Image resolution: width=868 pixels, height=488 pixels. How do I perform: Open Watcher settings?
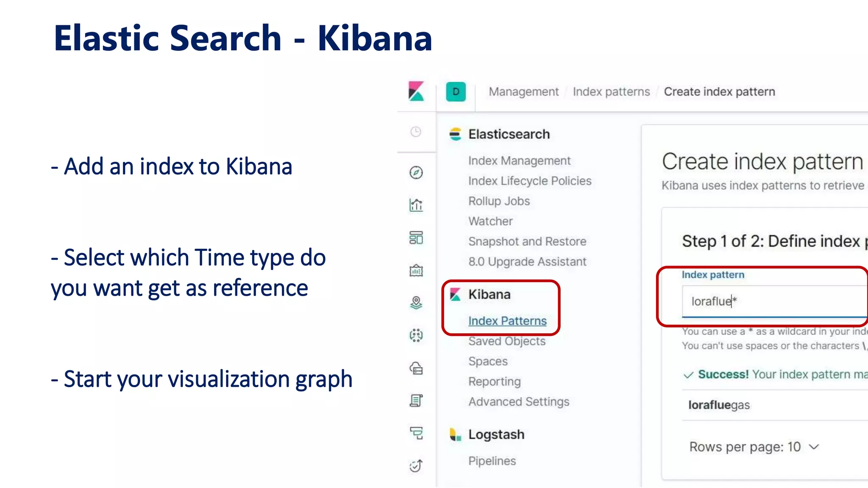point(490,221)
